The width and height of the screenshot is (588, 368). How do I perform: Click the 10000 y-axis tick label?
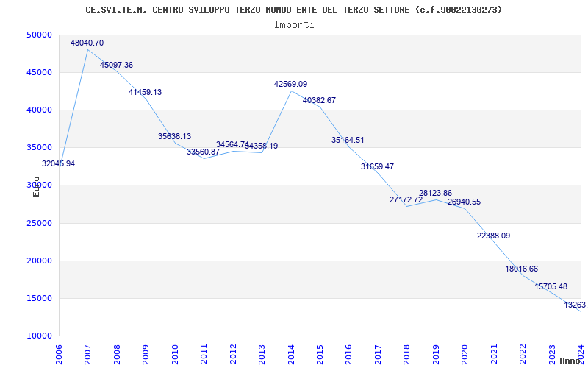point(39,336)
